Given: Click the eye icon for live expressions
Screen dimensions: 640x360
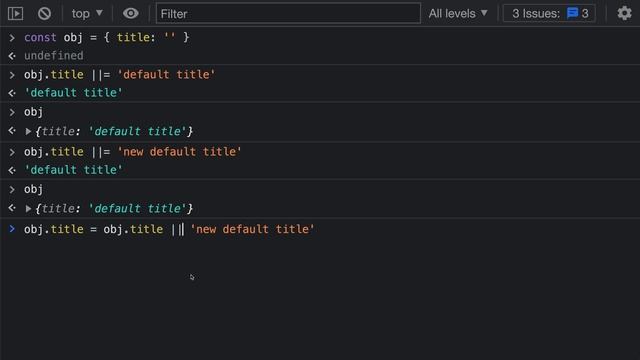Looking at the screenshot, I should pos(131,13).
